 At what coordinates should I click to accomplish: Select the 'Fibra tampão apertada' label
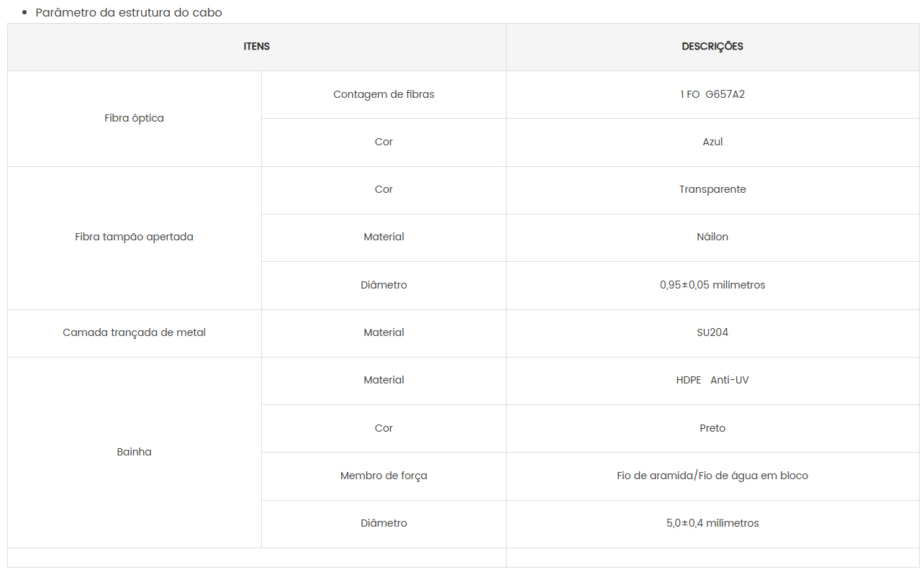point(134,237)
